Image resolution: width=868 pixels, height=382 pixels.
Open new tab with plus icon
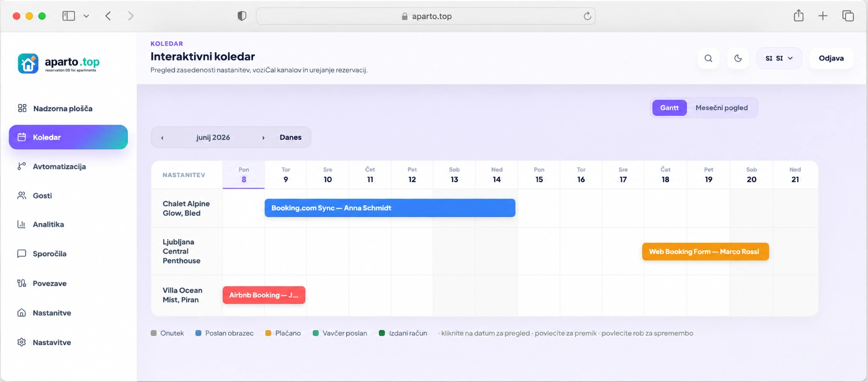(x=823, y=16)
